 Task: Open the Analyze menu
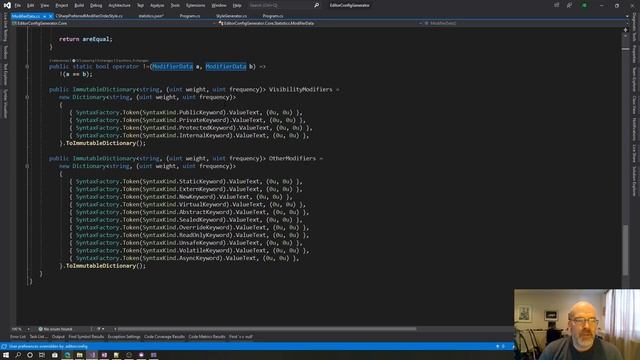coord(157,5)
